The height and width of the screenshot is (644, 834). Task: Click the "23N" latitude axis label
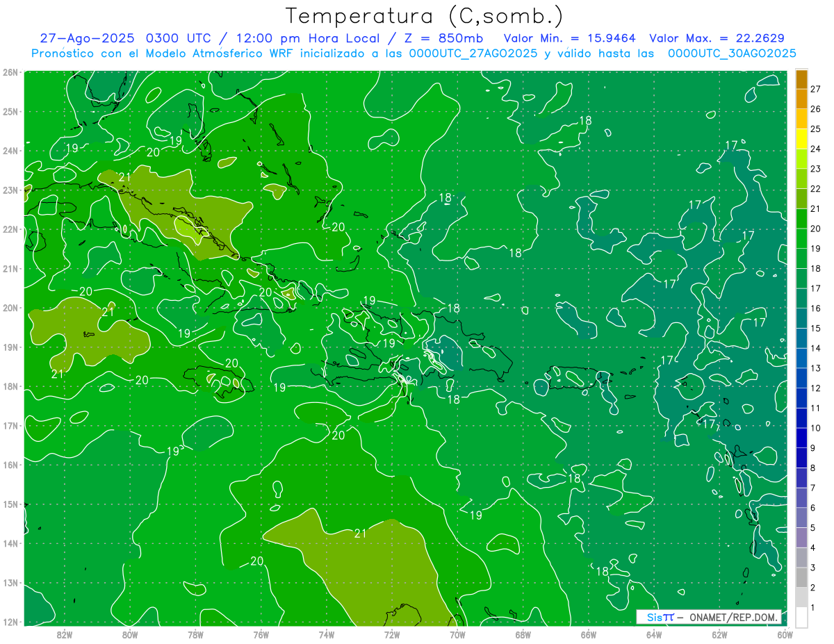point(10,190)
